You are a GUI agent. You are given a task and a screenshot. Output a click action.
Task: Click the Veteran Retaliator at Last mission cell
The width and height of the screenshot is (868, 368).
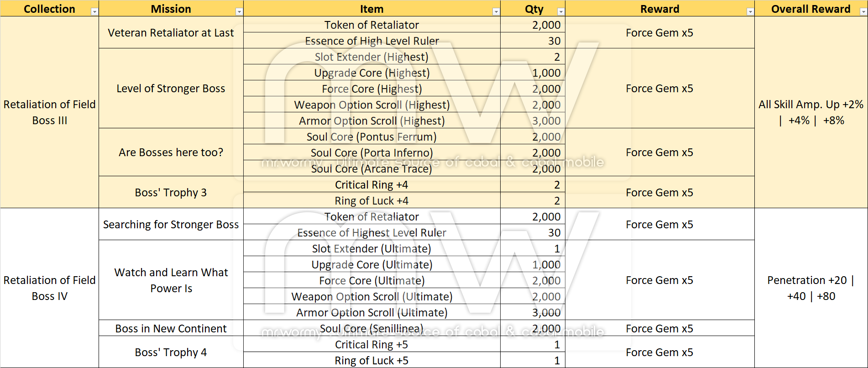[x=171, y=33]
